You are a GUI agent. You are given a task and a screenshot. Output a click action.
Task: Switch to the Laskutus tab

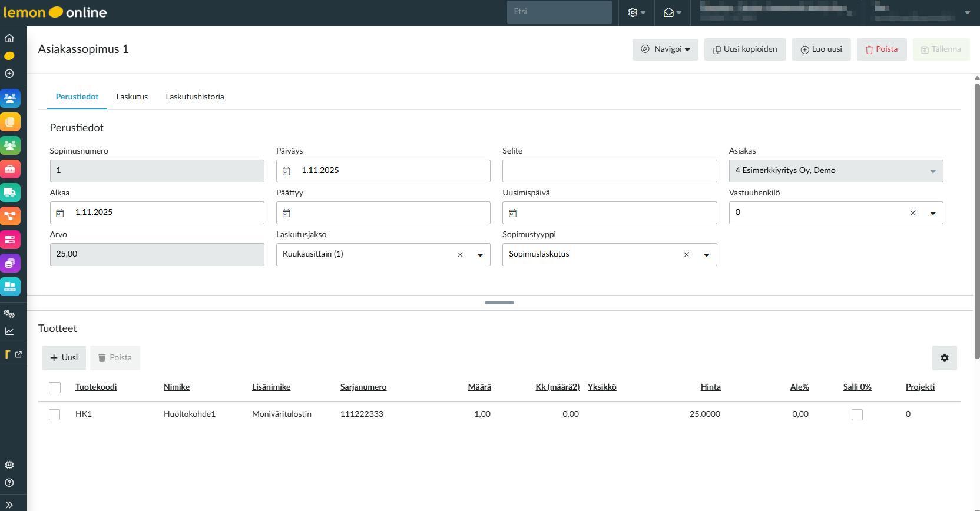point(132,97)
